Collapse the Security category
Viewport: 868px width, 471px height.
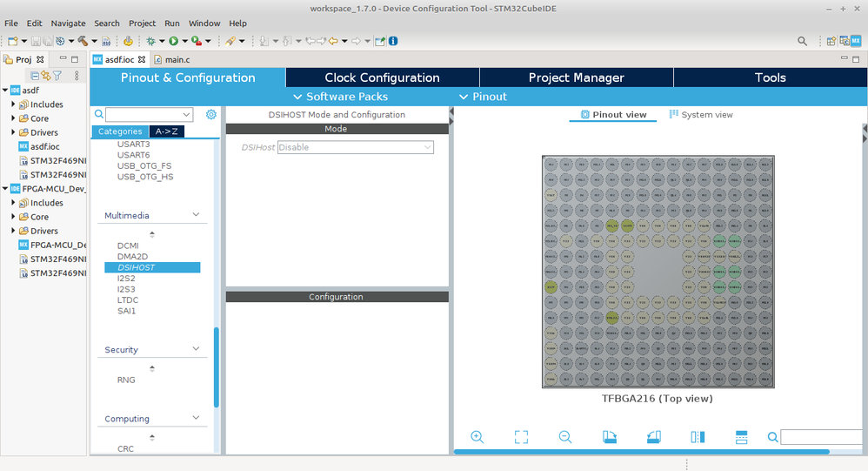196,348
